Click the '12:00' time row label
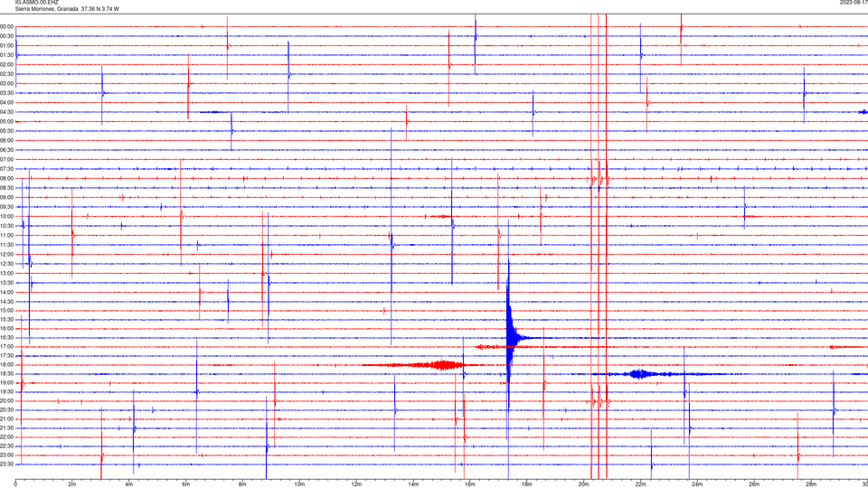Screen dimensions: 868x488 tap(7, 254)
